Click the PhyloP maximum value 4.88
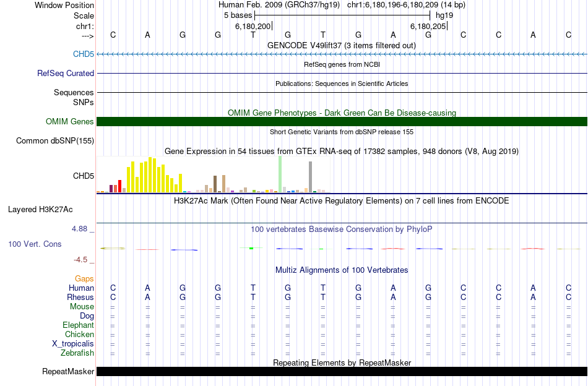 click(79, 229)
